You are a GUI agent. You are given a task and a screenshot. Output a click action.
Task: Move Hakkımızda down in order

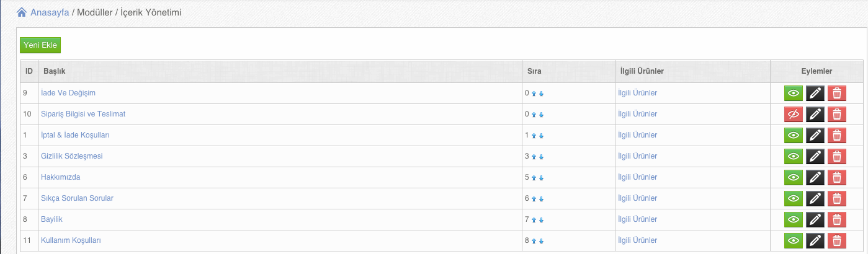pyautogui.click(x=541, y=178)
